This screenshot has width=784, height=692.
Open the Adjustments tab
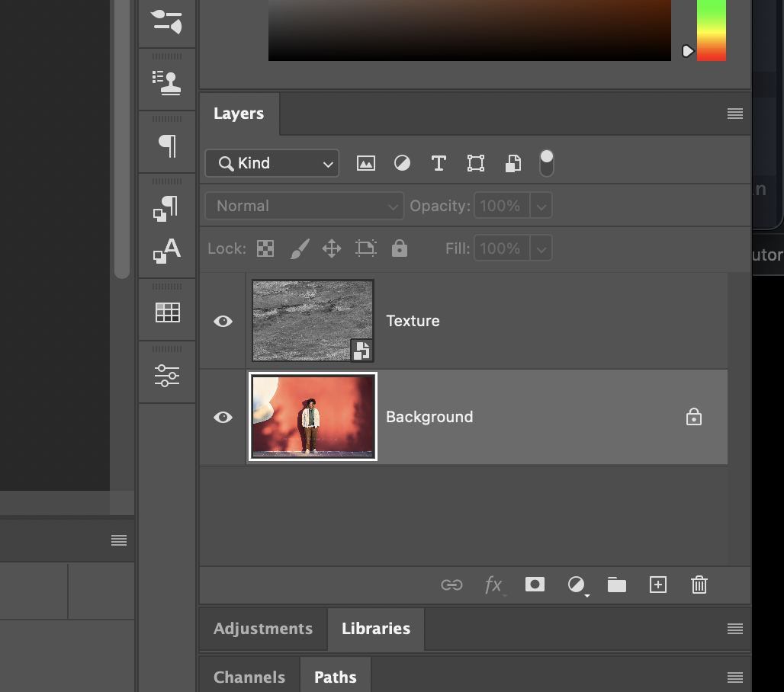pyautogui.click(x=262, y=629)
